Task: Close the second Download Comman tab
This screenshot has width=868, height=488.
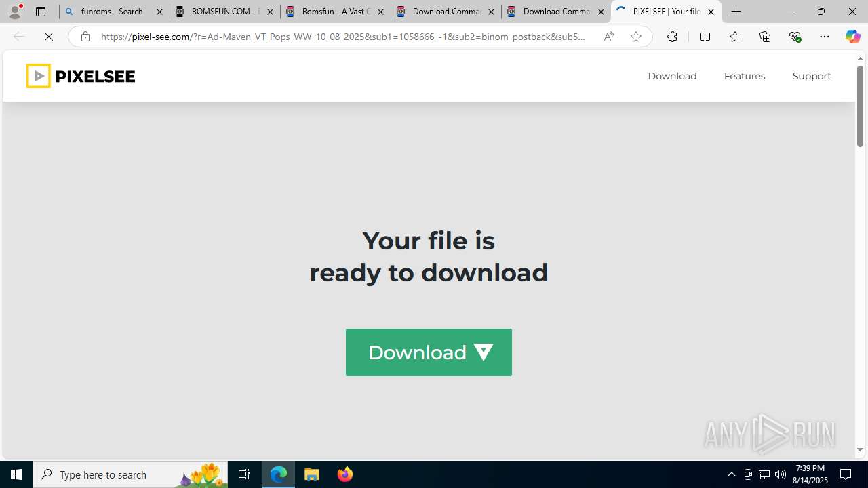Action: pyautogui.click(x=601, y=12)
